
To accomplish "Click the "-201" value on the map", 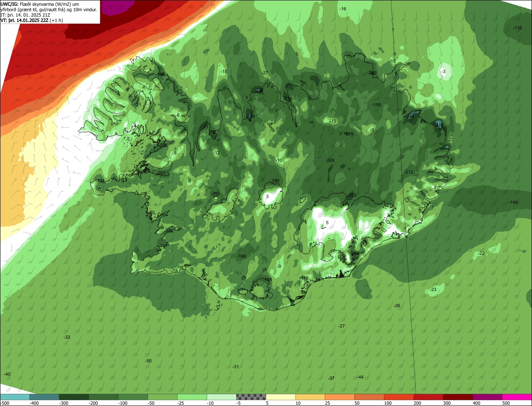I will pos(161,173).
